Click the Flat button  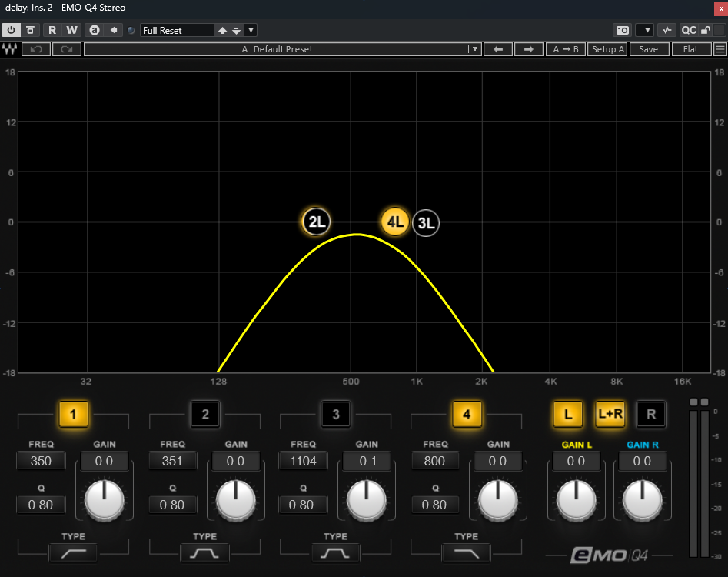click(691, 49)
